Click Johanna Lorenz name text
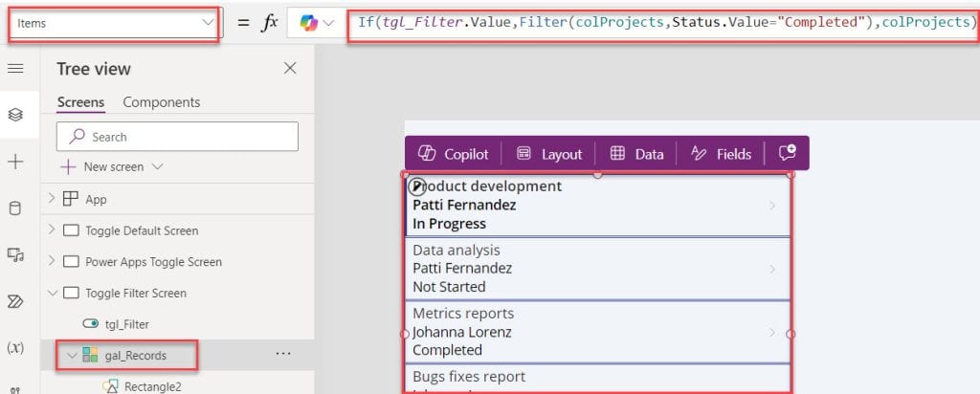Viewport: 980px width, 394px height. coord(462,332)
